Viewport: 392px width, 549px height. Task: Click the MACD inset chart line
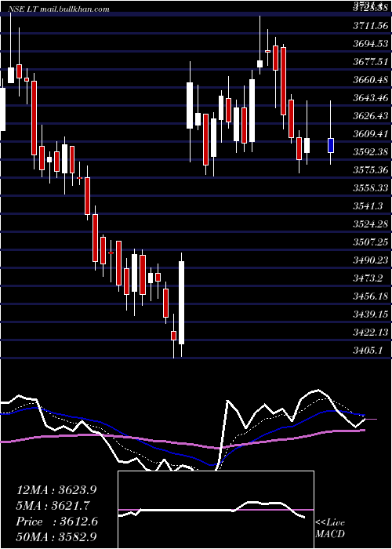212,510
